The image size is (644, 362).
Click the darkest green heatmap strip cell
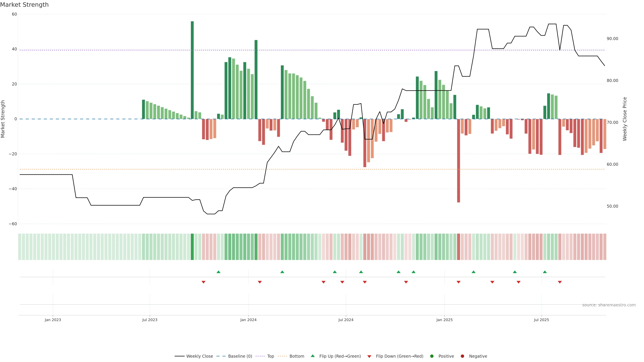(x=192, y=247)
